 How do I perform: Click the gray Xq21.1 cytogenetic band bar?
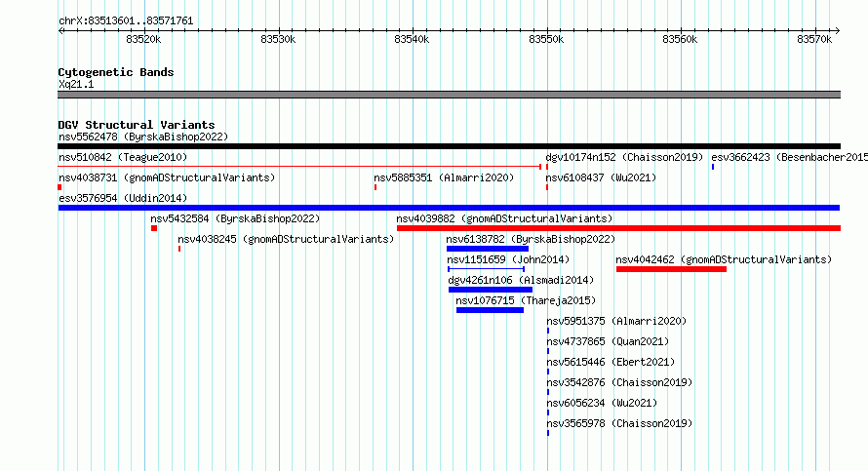(x=449, y=95)
